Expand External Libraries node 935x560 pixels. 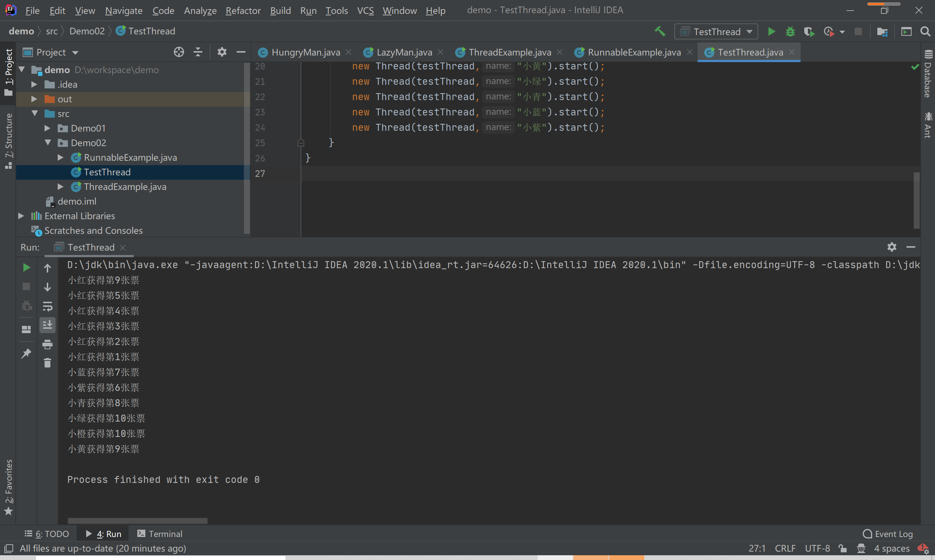pos(21,216)
